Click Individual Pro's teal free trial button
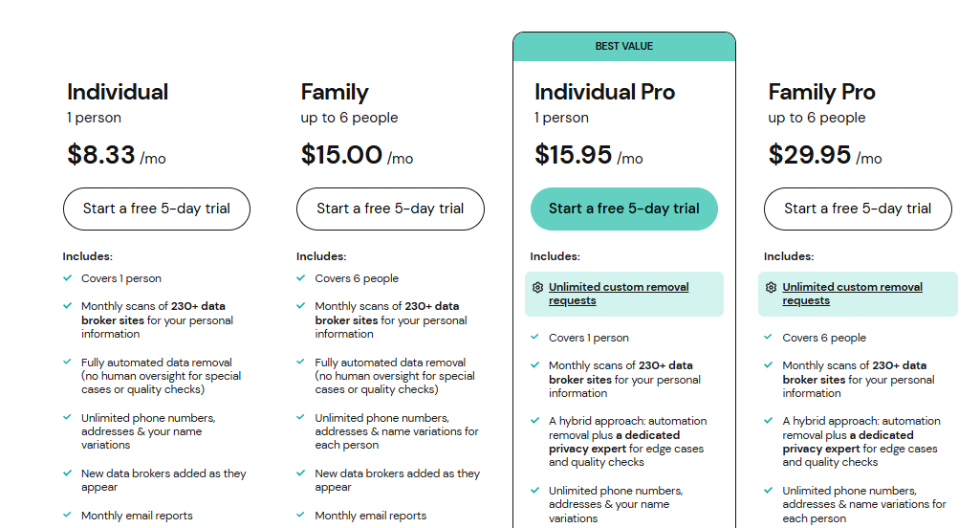 (623, 209)
